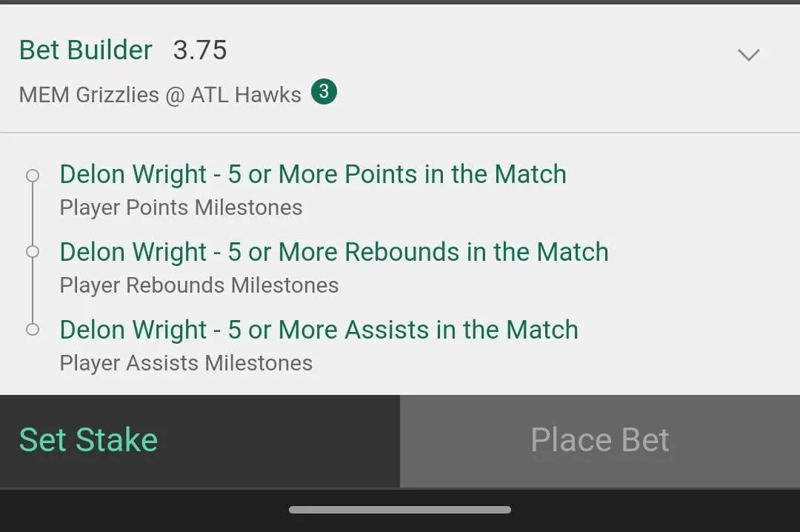The height and width of the screenshot is (532, 800).
Task: Click the Place Bet button
Action: tap(600, 441)
